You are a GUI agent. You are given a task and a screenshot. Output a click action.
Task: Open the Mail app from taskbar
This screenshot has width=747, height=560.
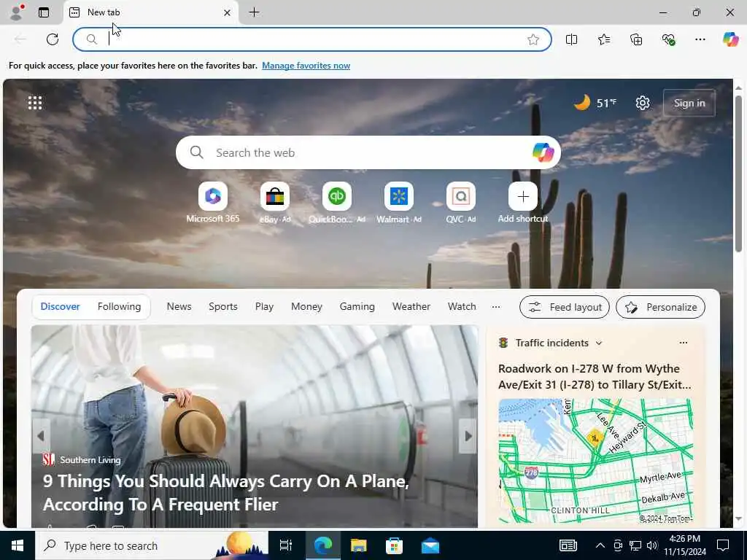pyautogui.click(x=430, y=545)
